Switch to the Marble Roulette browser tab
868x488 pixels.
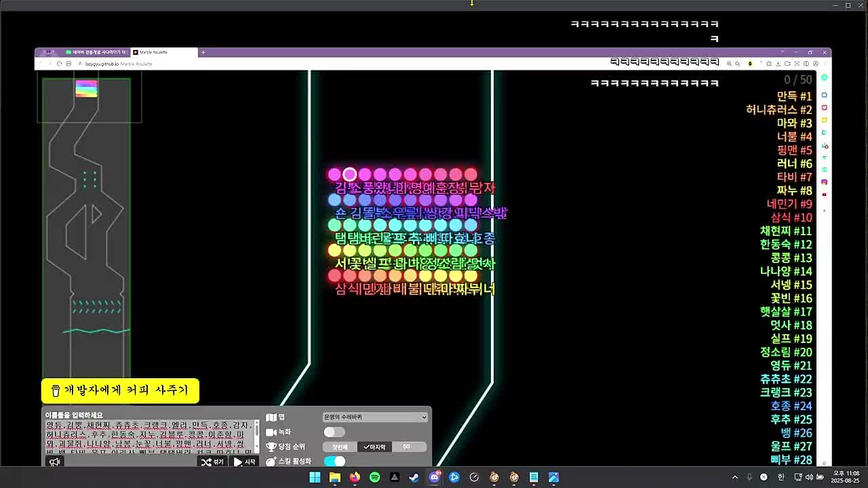click(x=163, y=52)
